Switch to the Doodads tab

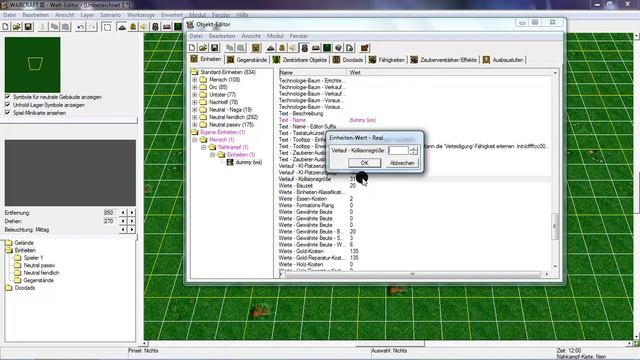(348, 60)
